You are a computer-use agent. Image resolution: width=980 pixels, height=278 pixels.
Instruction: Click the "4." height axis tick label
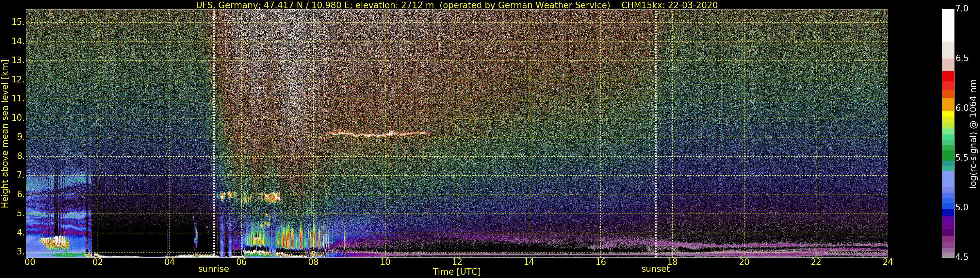(20, 233)
